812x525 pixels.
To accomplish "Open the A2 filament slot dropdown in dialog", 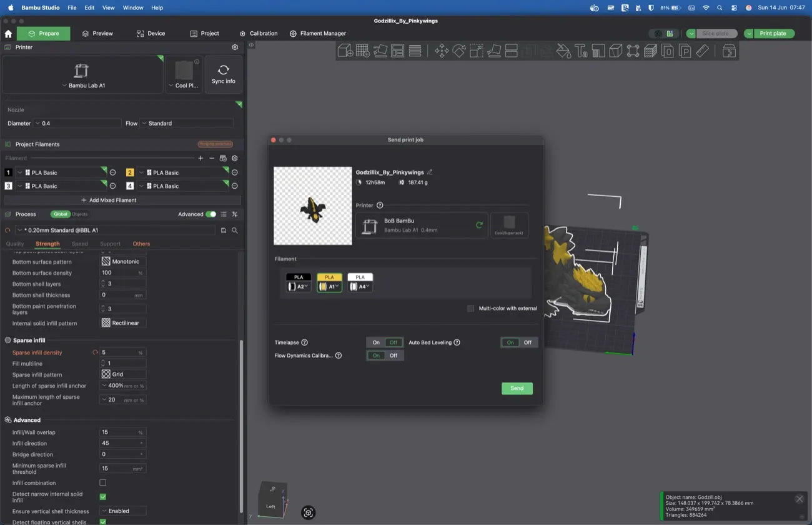I will pos(299,287).
